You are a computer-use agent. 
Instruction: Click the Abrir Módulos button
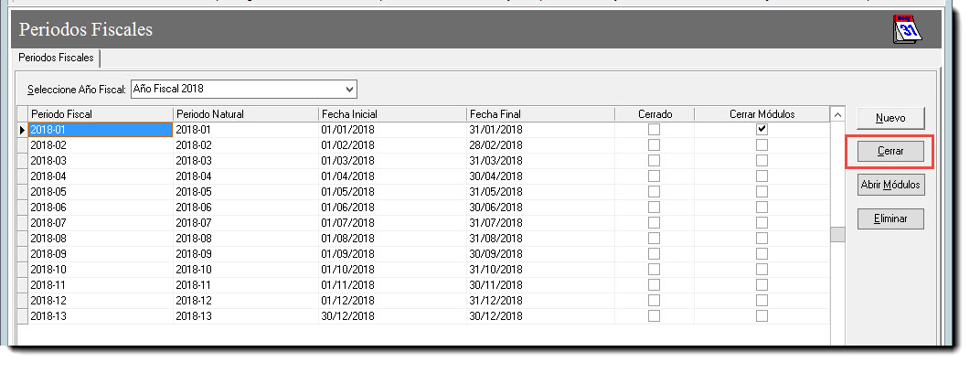pos(890,185)
